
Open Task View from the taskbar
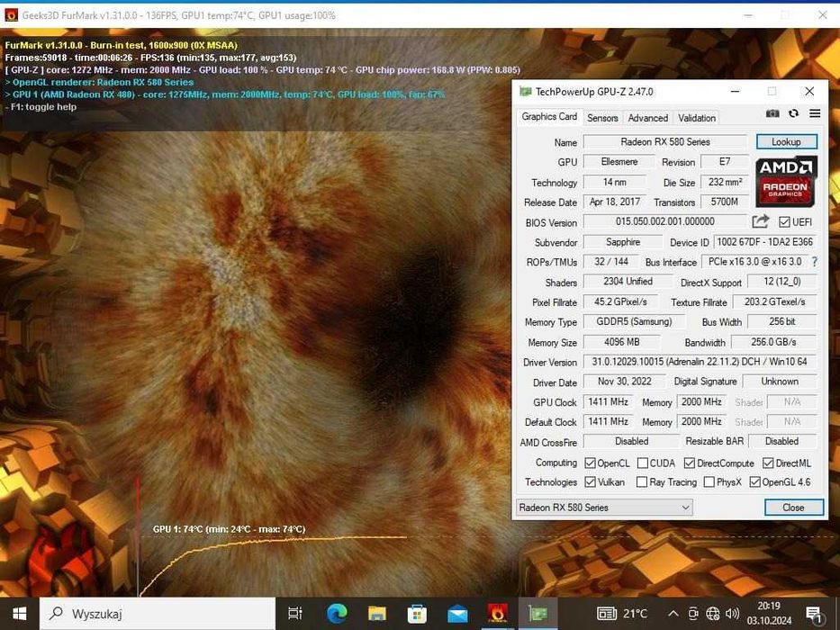pos(295,614)
